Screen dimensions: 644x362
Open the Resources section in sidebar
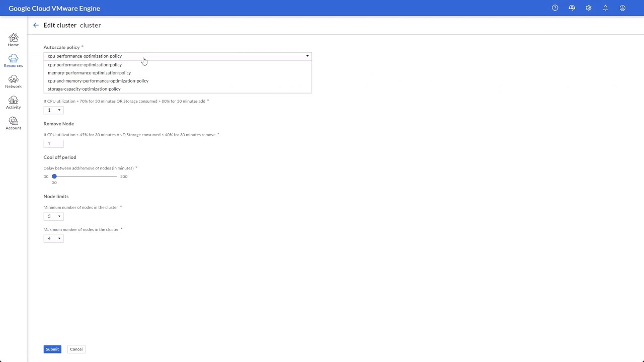[13, 61]
